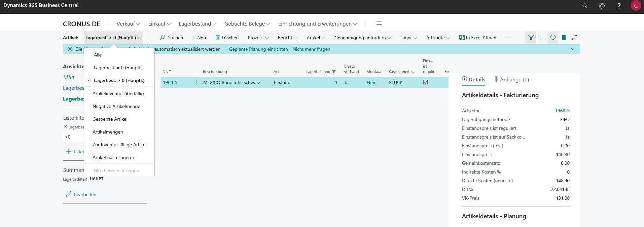
Task: Click in the >0 filter value field
Action: 73,137
